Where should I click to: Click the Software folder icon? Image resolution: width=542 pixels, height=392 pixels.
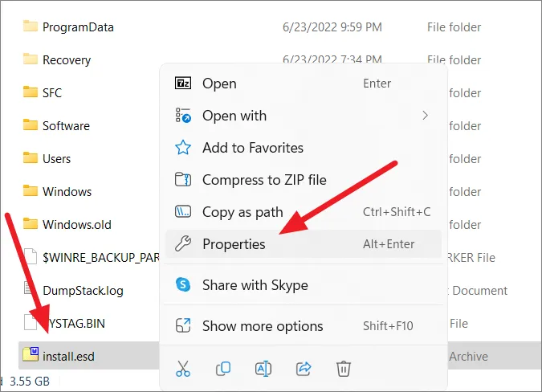(x=31, y=125)
